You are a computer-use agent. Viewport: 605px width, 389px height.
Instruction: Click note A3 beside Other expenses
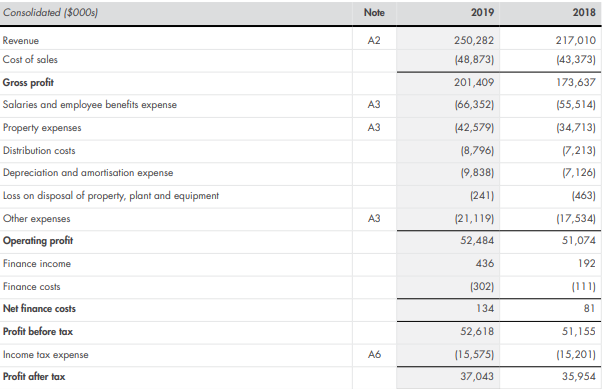374,218
